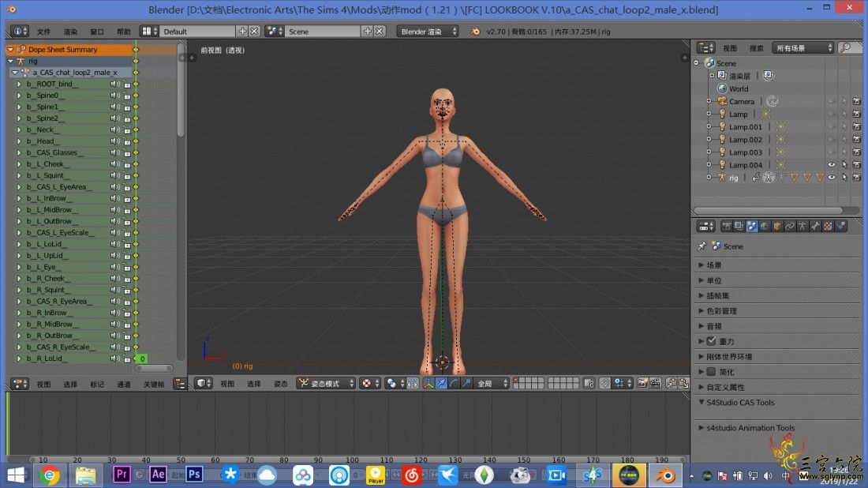Select the scale manipulator icon

click(x=466, y=383)
